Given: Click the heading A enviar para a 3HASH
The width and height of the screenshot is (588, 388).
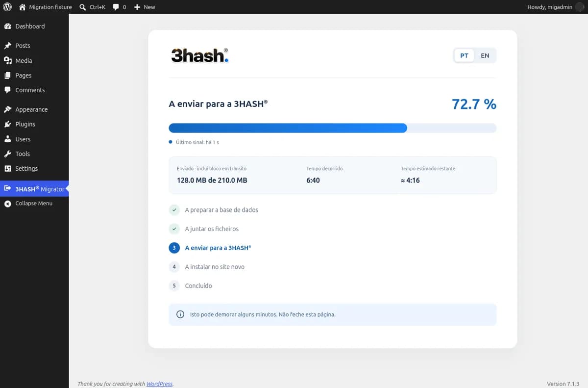Looking at the screenshot, I should click(218, 104).
